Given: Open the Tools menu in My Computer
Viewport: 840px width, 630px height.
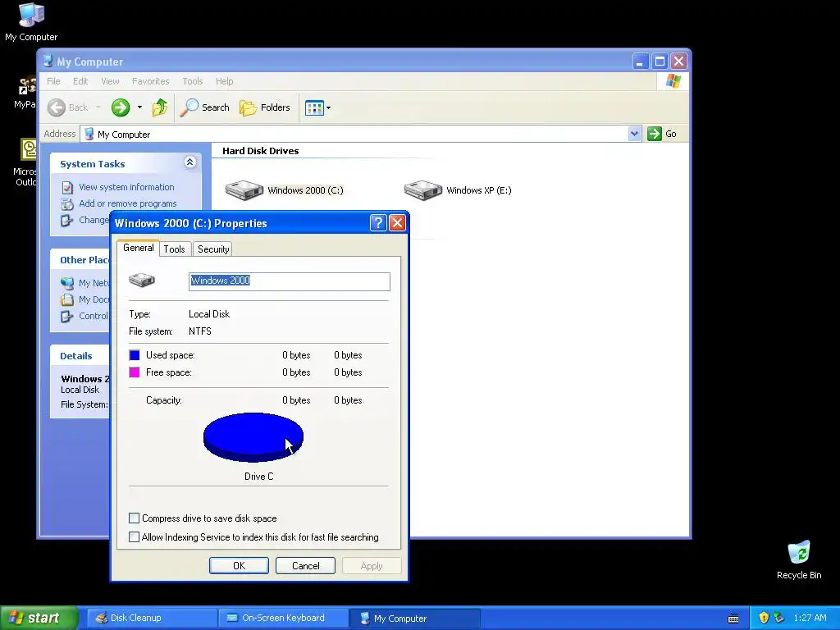Looking at the screenshot, I should [x=192, y=81].
